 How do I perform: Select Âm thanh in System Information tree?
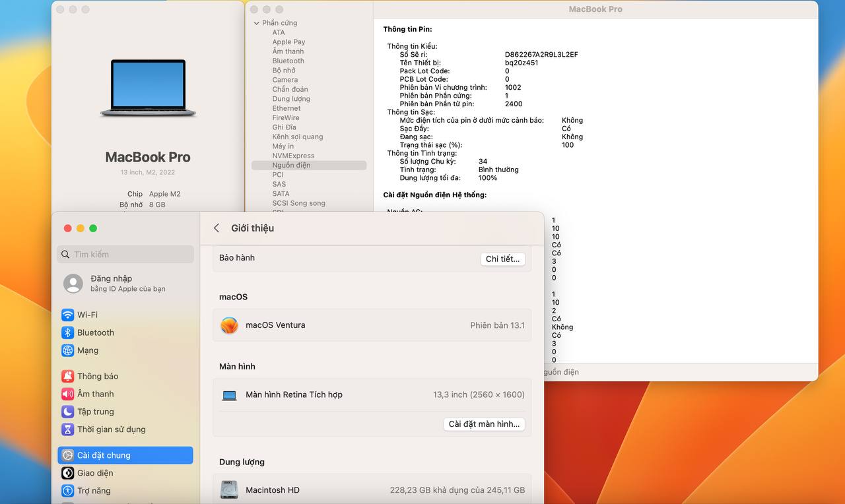[x=288, y=51]
